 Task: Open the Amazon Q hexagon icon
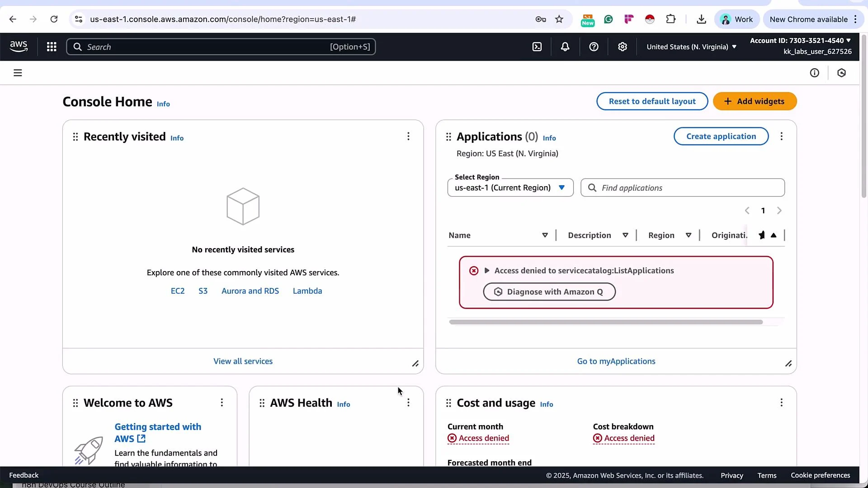coord(841,73)
